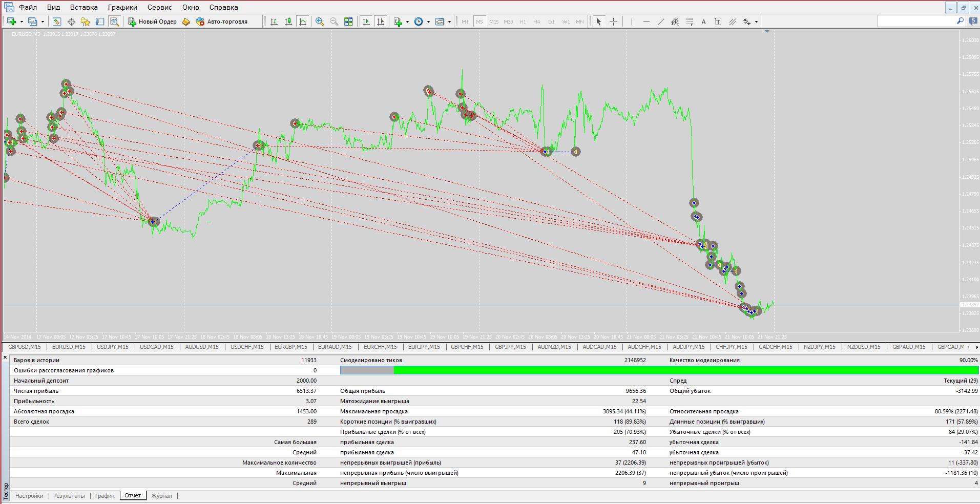Image resolution: width=980 pixels, height=504 pixels.
Task: Open the Графики menu
Action: click(x=122, y=7)
